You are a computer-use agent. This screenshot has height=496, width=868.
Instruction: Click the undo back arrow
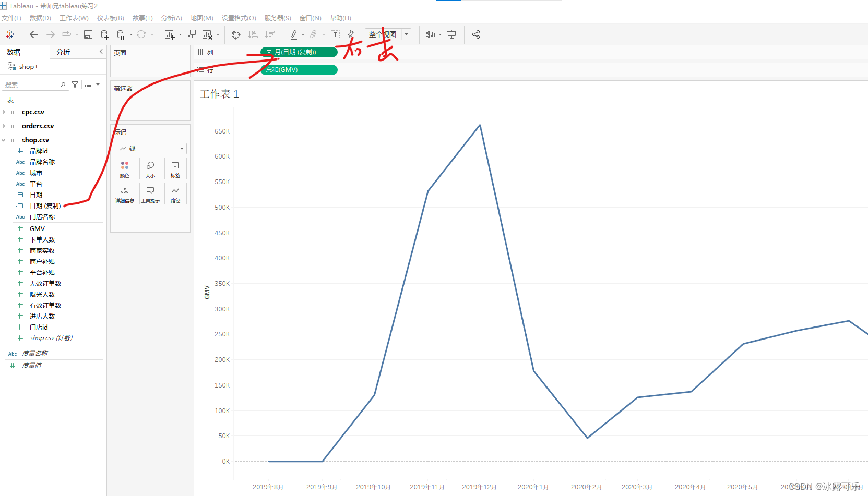34,34
